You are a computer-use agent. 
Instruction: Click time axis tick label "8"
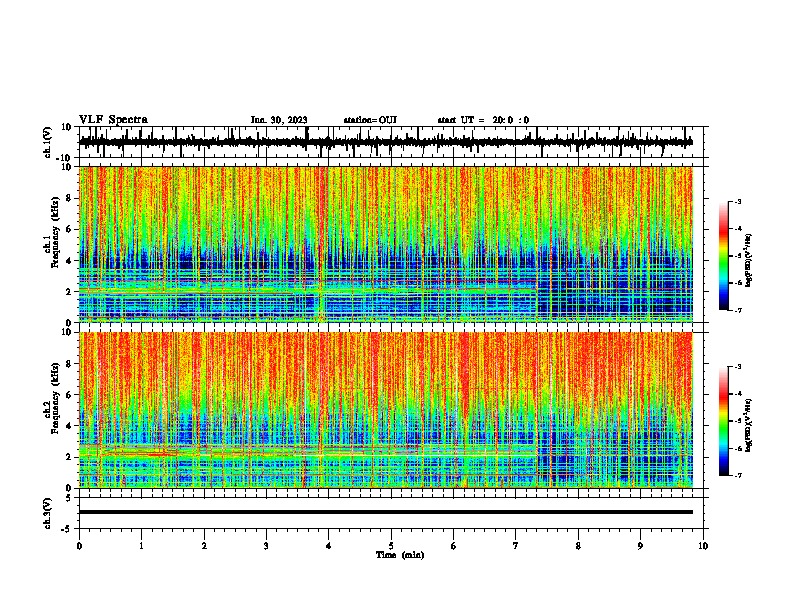point(578,546)
